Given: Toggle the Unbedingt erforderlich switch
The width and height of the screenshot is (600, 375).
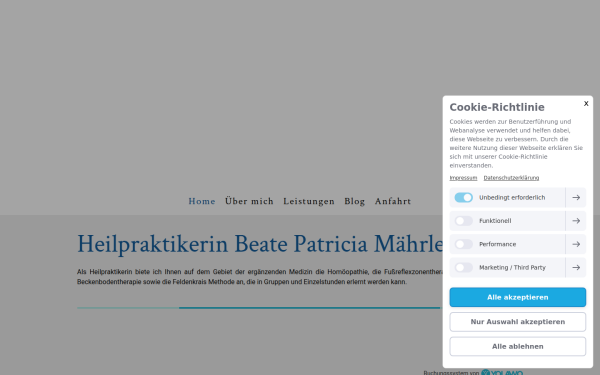Looking at the screenshot, I should [x=463, y=197].
